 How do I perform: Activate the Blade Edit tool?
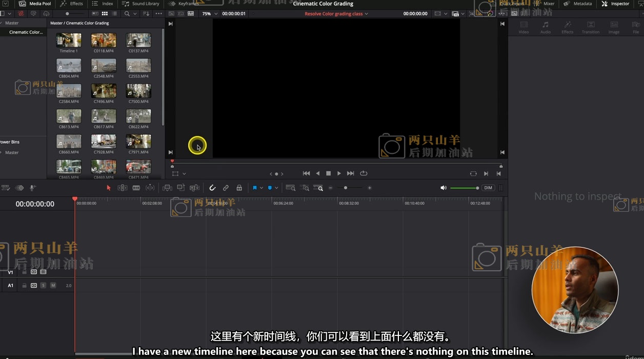coord(136,188)
